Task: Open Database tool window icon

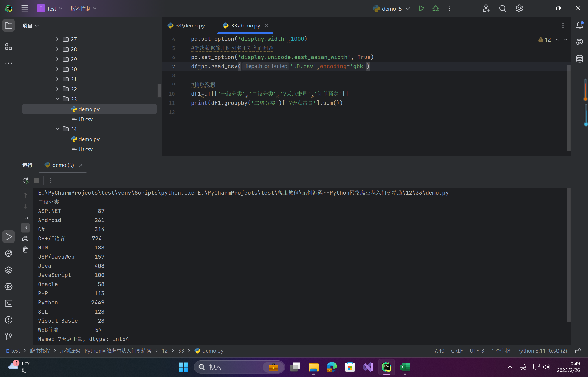Action: (579, 59)
